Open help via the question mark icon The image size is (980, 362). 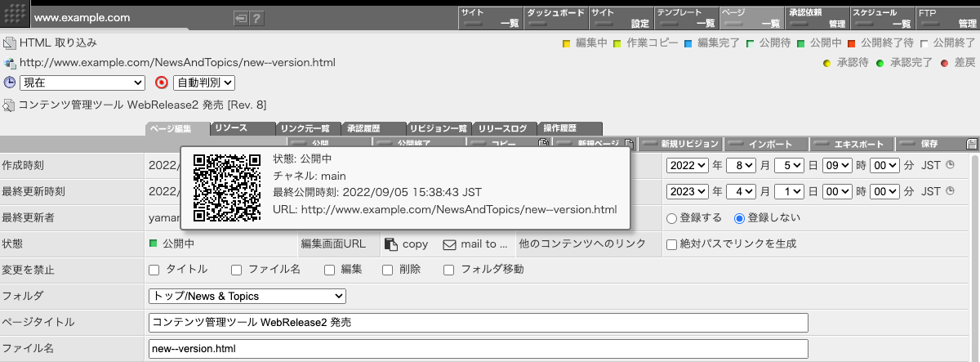point(256,17)
